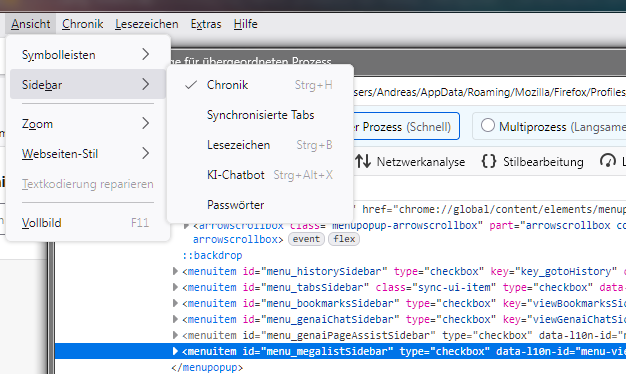This screenshot has height=380, width=626.
Task: Choose the Prozess (Schnell) option
Action: click(x=406, y=126)
